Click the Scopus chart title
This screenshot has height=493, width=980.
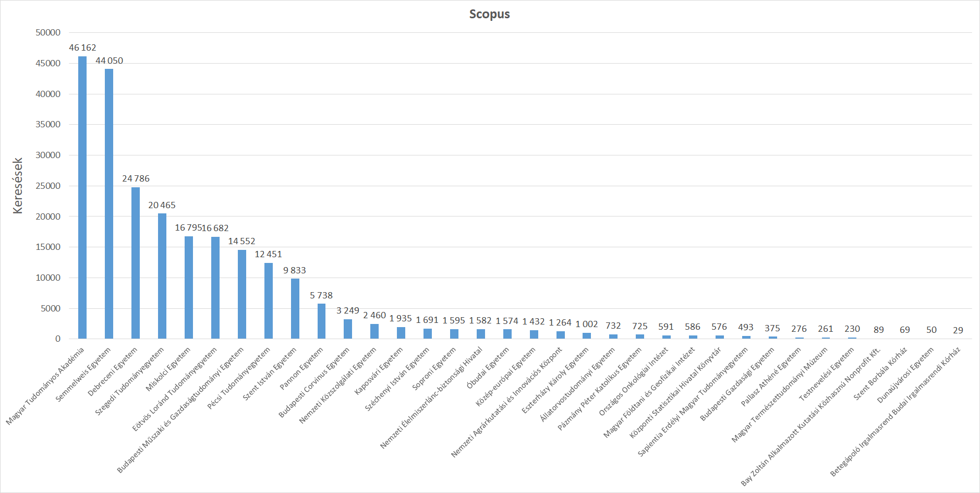click(489, 14)
